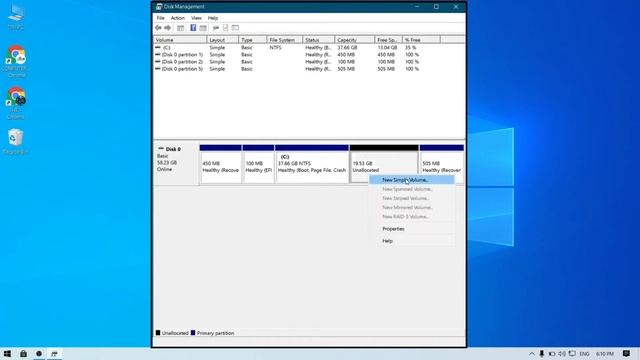Open the This PC desktop icon

16,17
